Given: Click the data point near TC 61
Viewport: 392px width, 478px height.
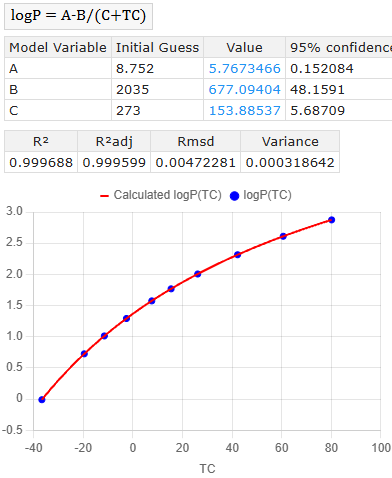Looking at the screenshot, I should tap(283, 236).
